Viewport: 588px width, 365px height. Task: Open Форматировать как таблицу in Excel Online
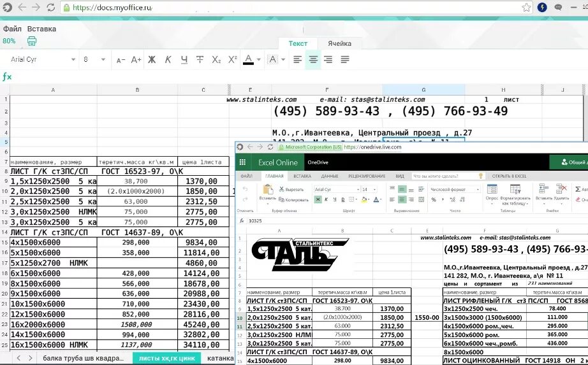[515, 195]
